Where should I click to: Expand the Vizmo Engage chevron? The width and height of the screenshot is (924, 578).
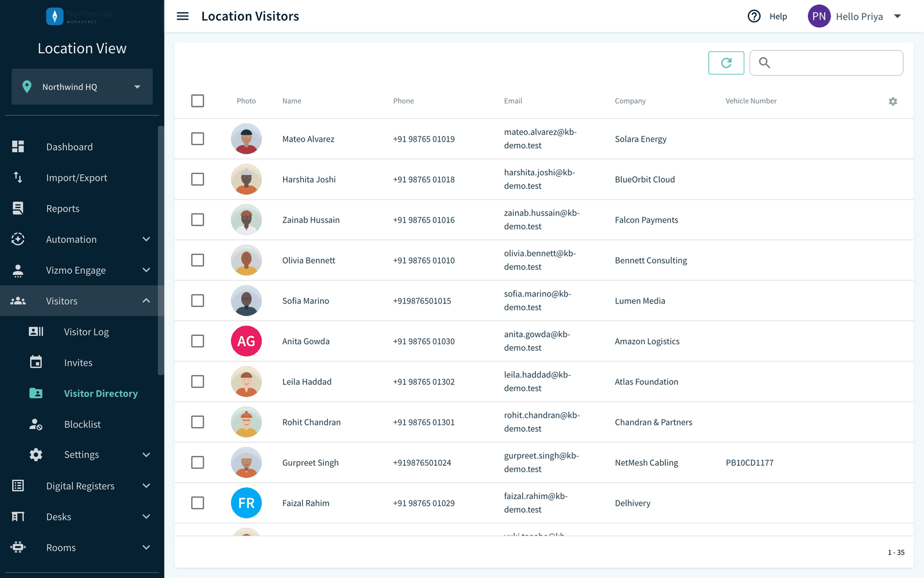click(x=146, y=270)
